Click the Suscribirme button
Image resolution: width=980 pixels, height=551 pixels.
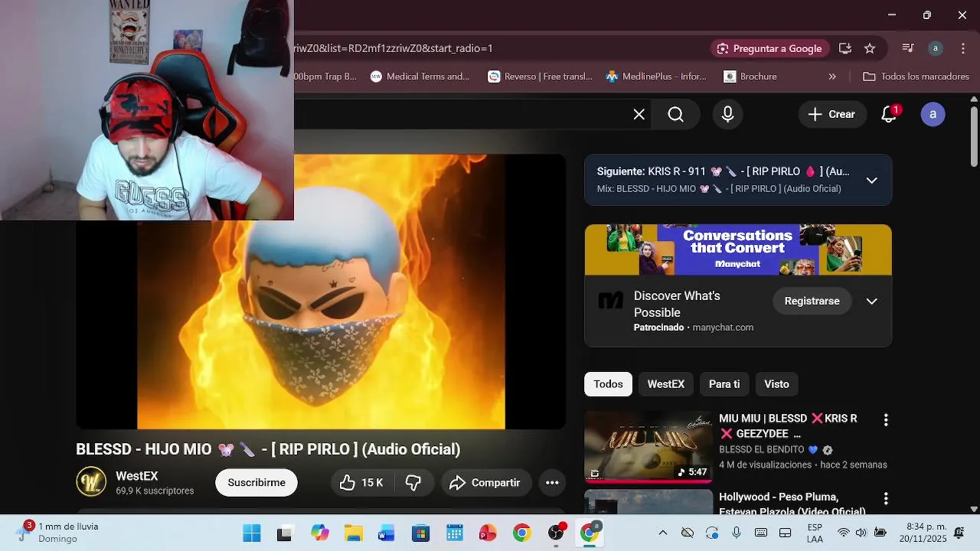(256, 482)
